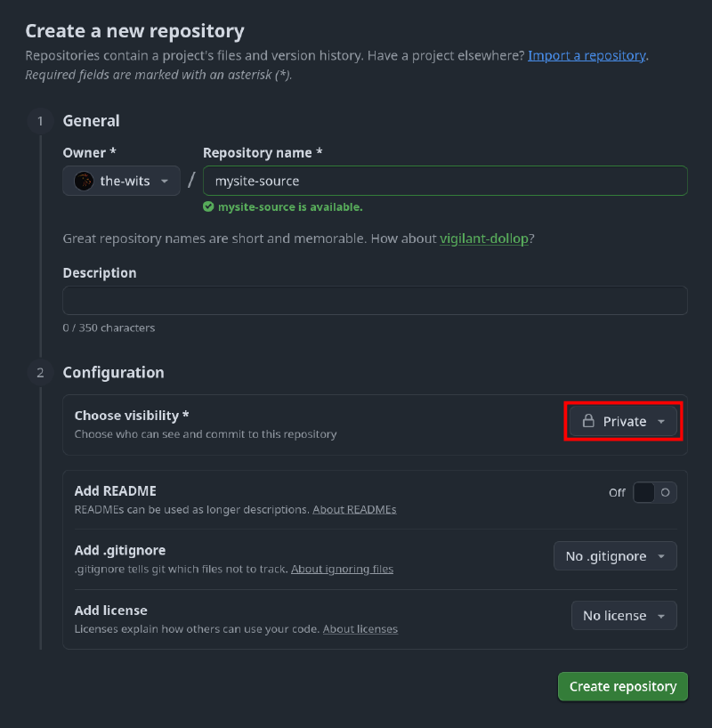The width and height of the screenshot is (712, 728).
Task: Open the Private visibility dropdown
Action: click(623, 421)
